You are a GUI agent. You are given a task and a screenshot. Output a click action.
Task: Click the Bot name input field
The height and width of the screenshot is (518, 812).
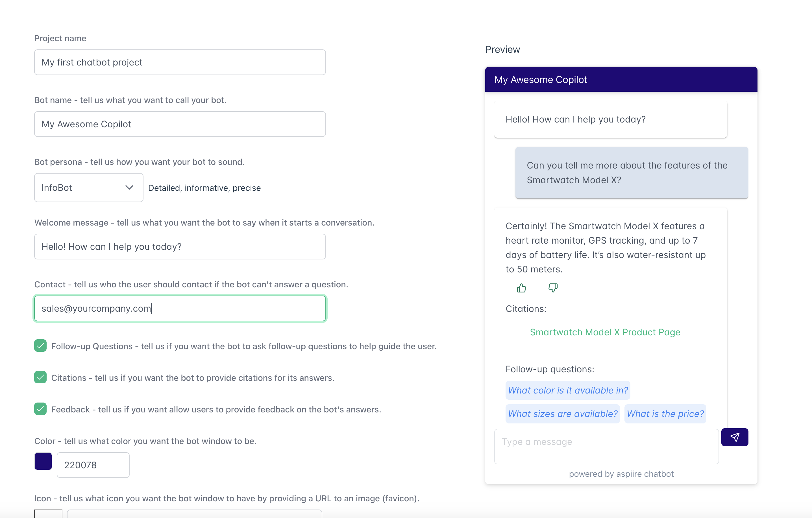click(x=180, y=124)
